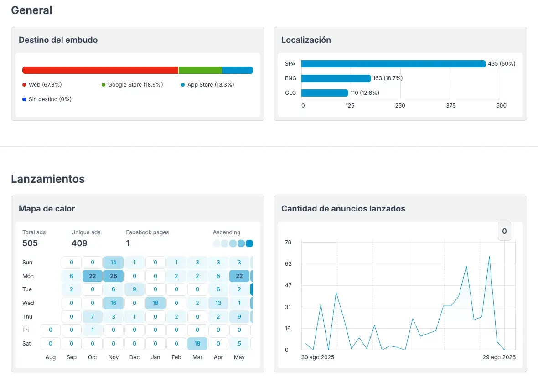Select the Wednesday April cell showing 13
This screenshot has width=538, height=392.
(218, 303)
